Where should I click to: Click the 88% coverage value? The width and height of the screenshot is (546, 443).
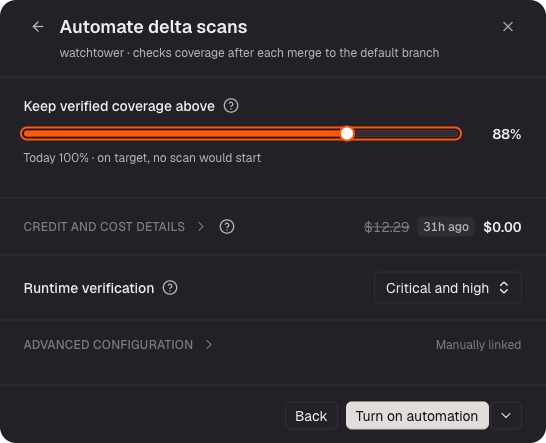pyautogui.click(x=507, y=134)
